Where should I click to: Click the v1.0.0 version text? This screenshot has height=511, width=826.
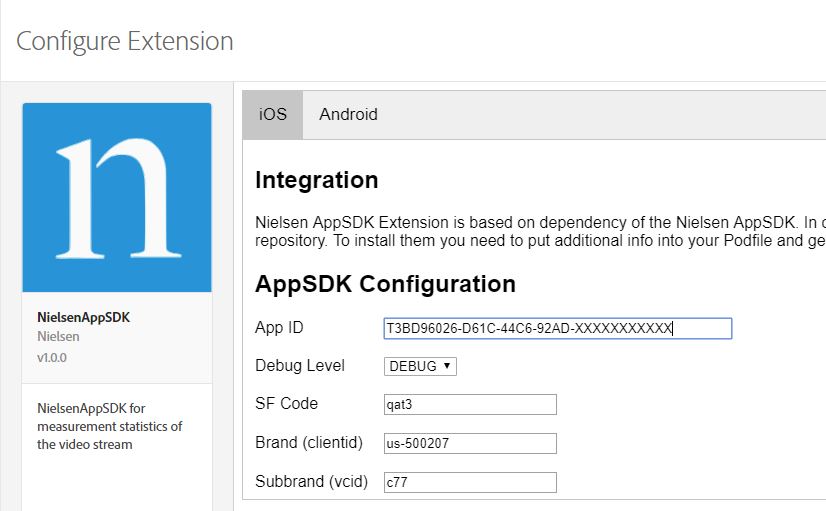coord(52,358)
